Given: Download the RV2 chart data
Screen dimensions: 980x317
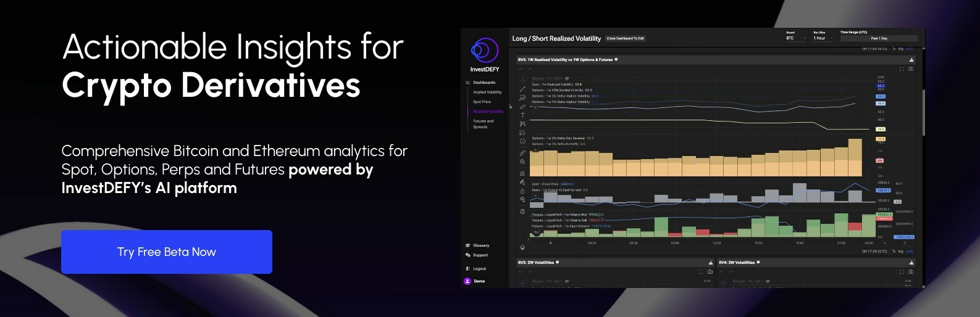Looking at the screenshot, I should (x=911, y=60).
